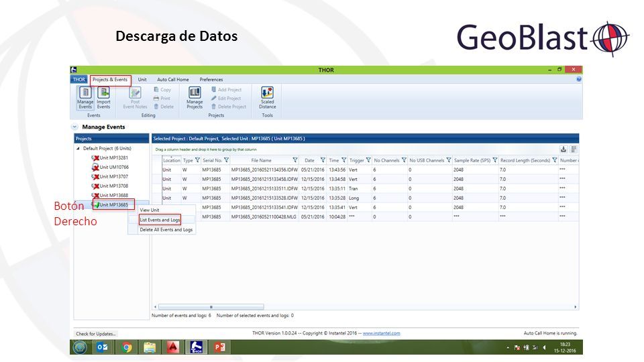This screenshot has height=362, width=644.
Task: Switch to the Unit ribbon tab
Action: [142, 80]
